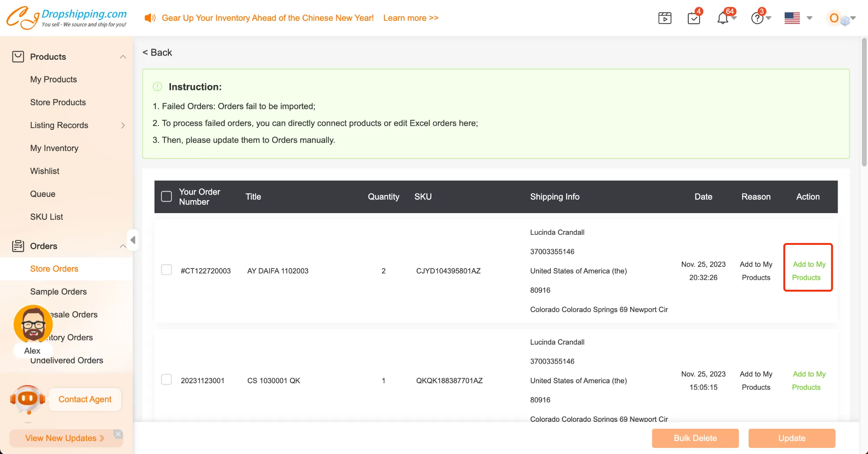Open the Alex avatar assistant

(x=33, y=325)
